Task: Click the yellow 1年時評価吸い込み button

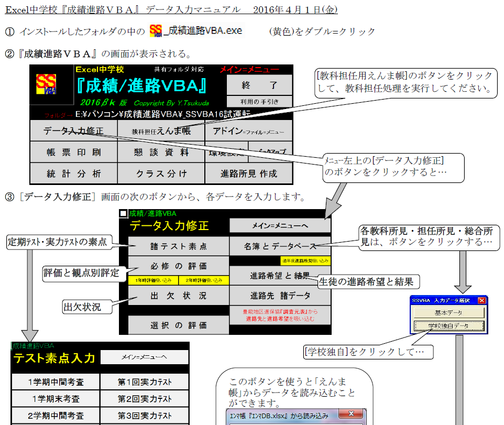Action: [153, 280]
